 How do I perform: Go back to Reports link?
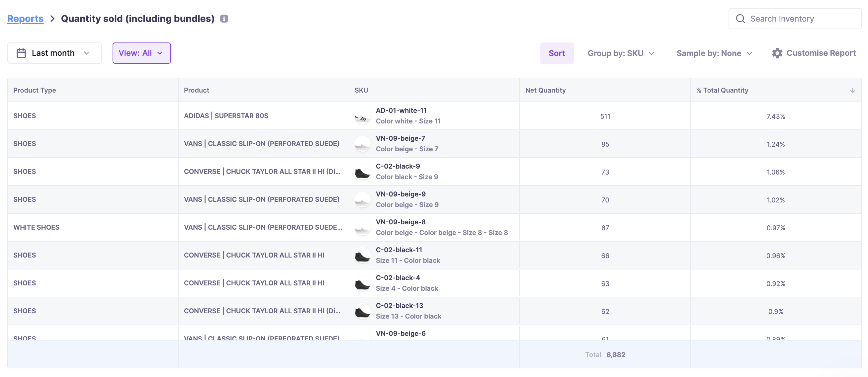click(x=25, y=19)
